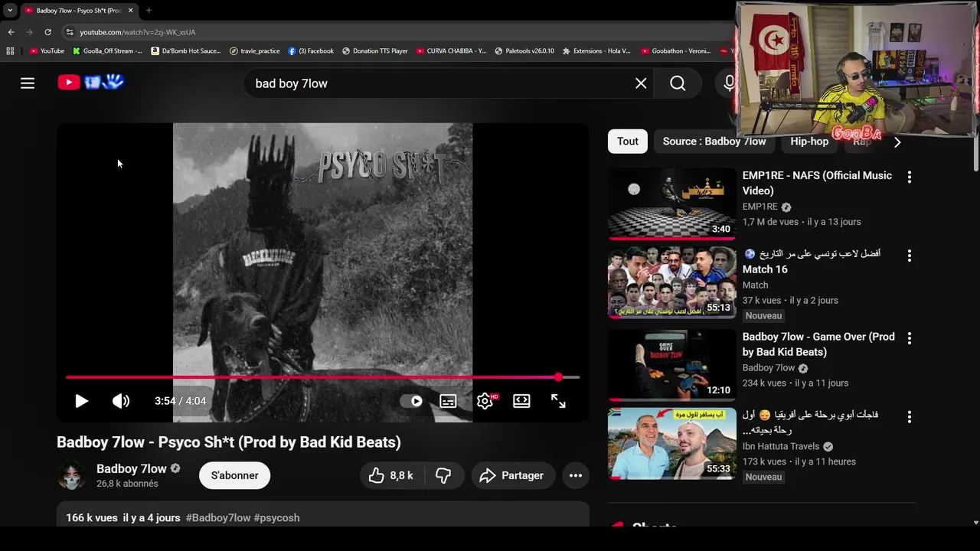Select the Tout filter chip
This screenshot has height=551, width=980.
click(628, 141)
